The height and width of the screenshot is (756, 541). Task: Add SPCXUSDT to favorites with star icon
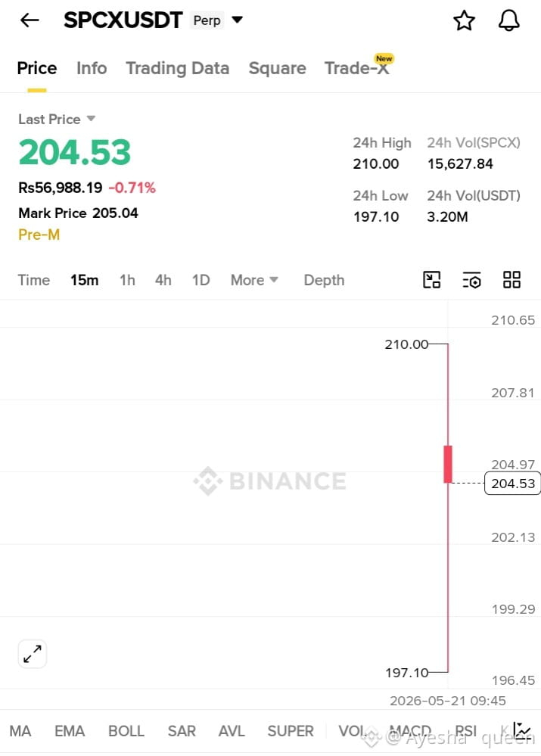[464, 20]
